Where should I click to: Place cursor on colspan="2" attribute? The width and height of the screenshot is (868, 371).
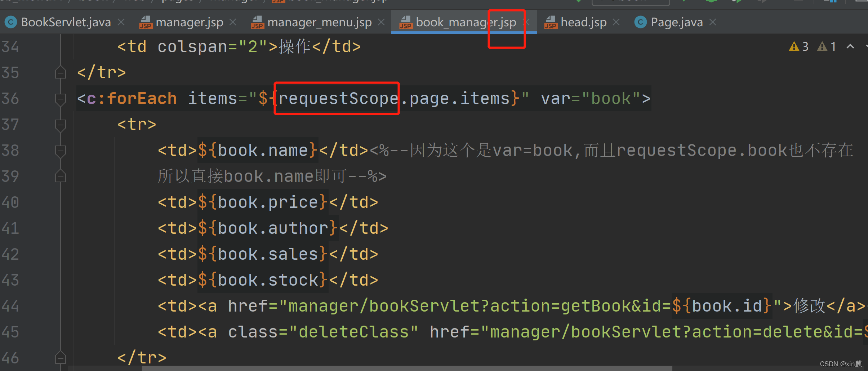click(212, 47)
